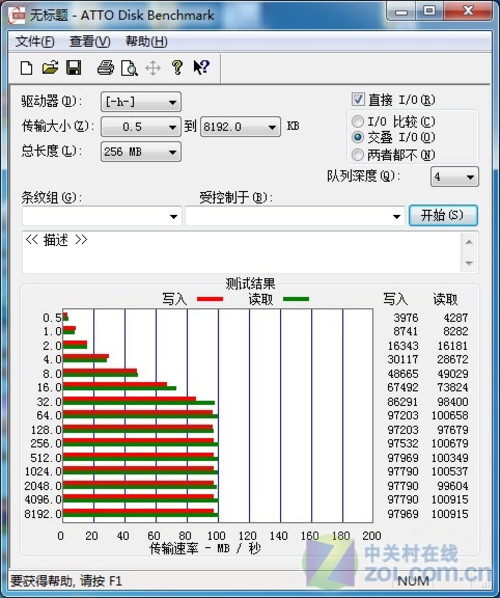
Task: Open the 帮助(H) menu
Action: 146,41
